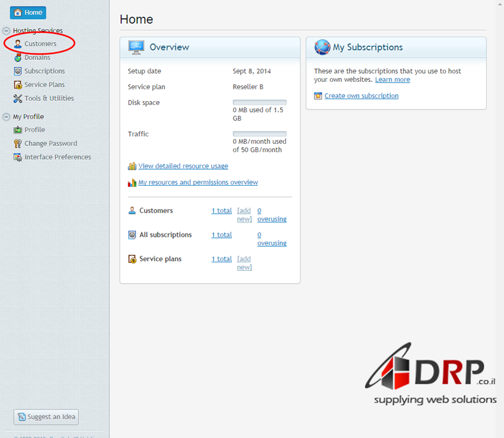Click the Subscriptions sidebar icon

point(18,71)
